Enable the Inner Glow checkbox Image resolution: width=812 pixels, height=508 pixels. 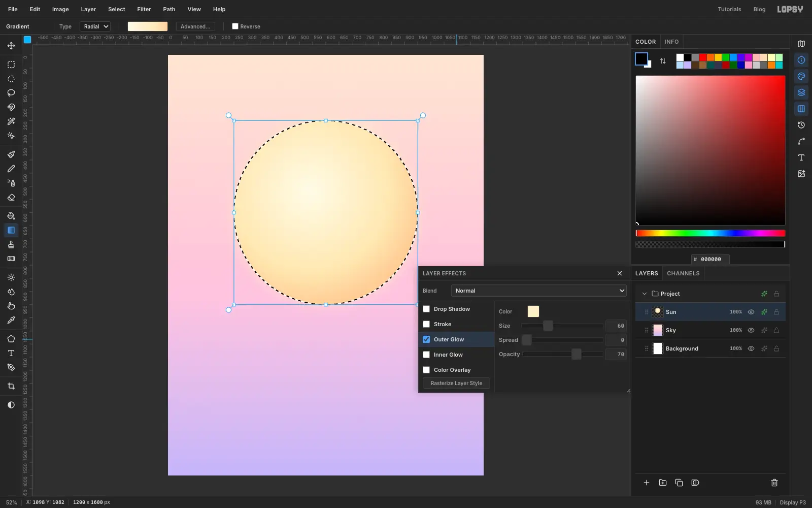[426, 355]
